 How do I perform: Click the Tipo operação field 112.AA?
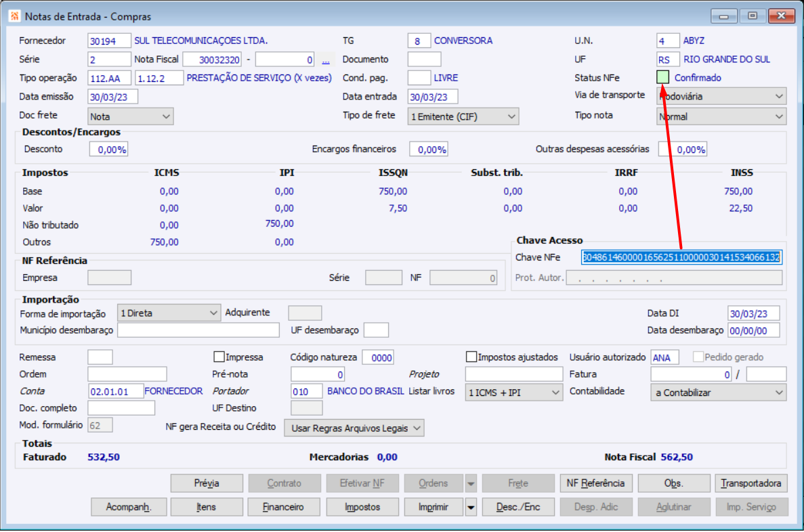(108, 78)
